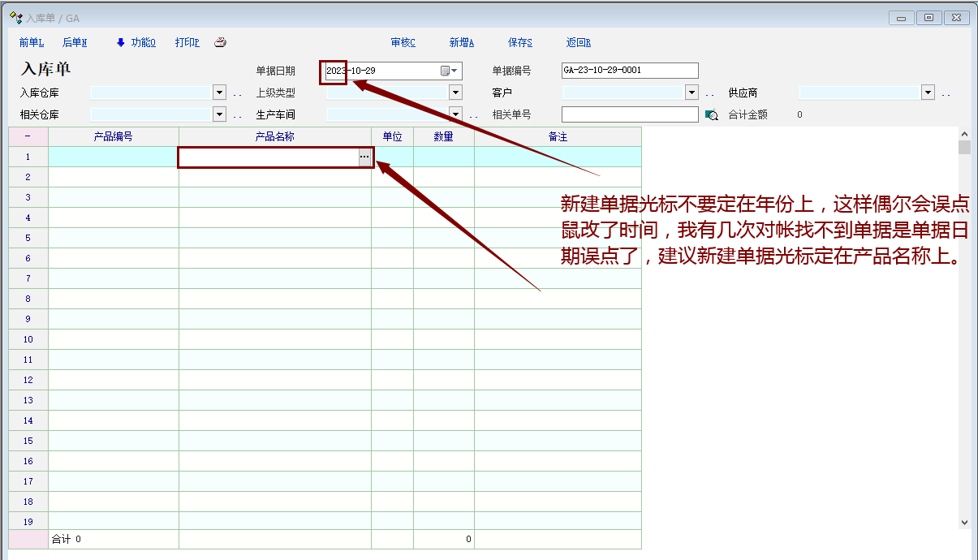Expand the 客户 dropdown list
978x560 pixels.
tap(691, 93)
